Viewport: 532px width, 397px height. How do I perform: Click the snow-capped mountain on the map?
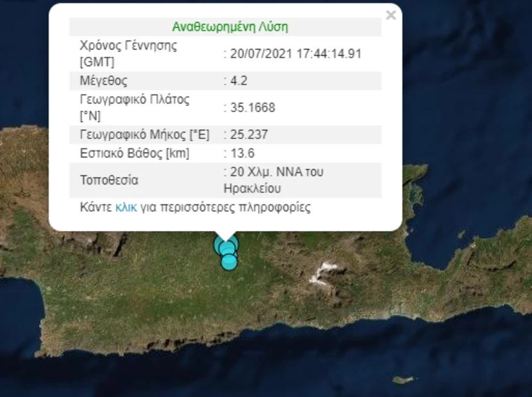[x=325, y=271]
